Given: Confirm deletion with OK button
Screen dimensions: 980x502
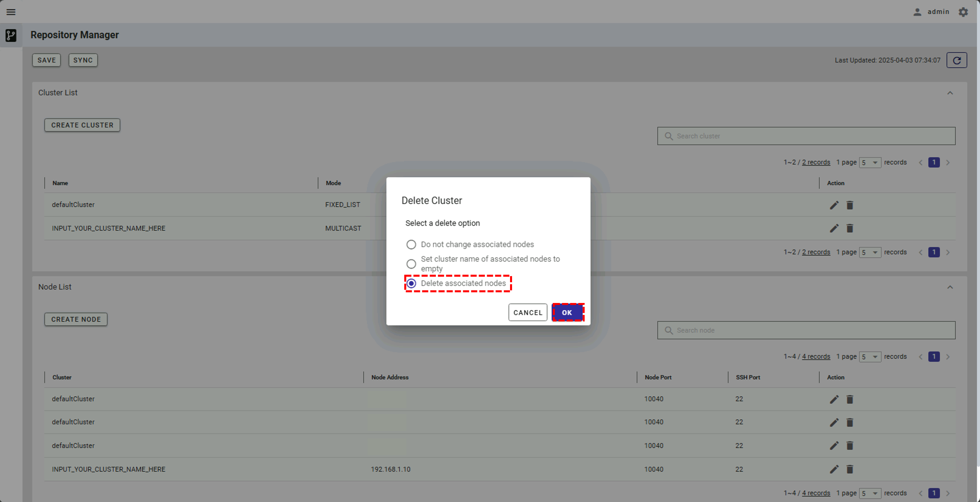Looking at the screenshot, I should click(567, 312).
